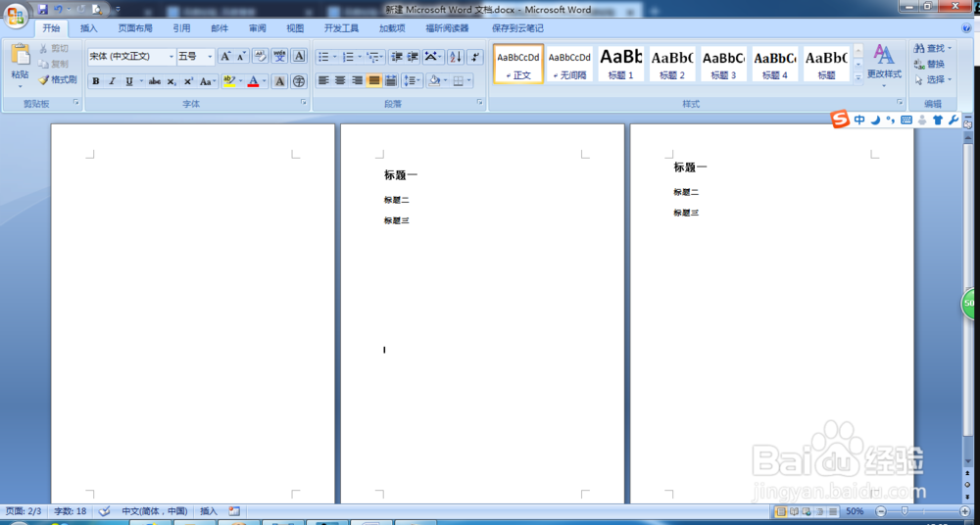Apply subscript formatting
Image resolution: width=980 pixels, height=525 pixels.
tap(171, 81)
